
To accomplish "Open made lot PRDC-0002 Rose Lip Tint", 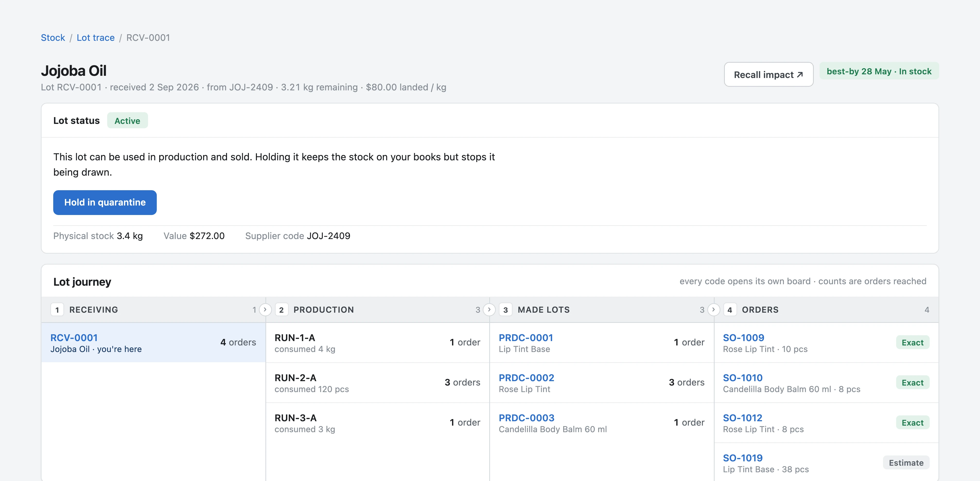I will coord(526,378).
